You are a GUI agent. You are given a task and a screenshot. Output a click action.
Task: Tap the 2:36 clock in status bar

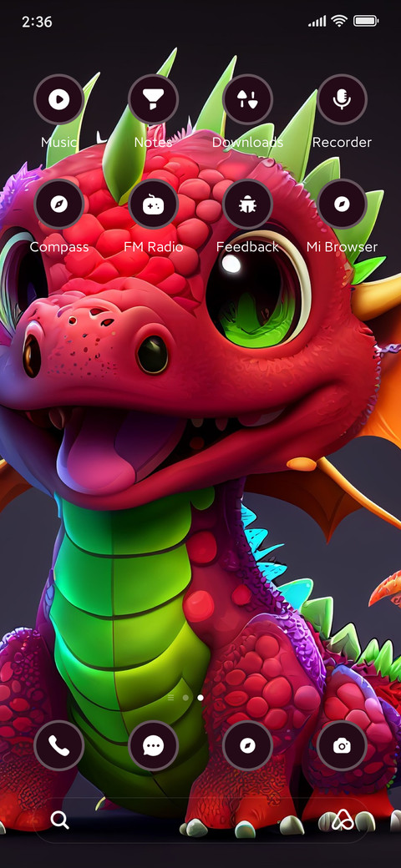pyautogui.click(x=37, y=23)
